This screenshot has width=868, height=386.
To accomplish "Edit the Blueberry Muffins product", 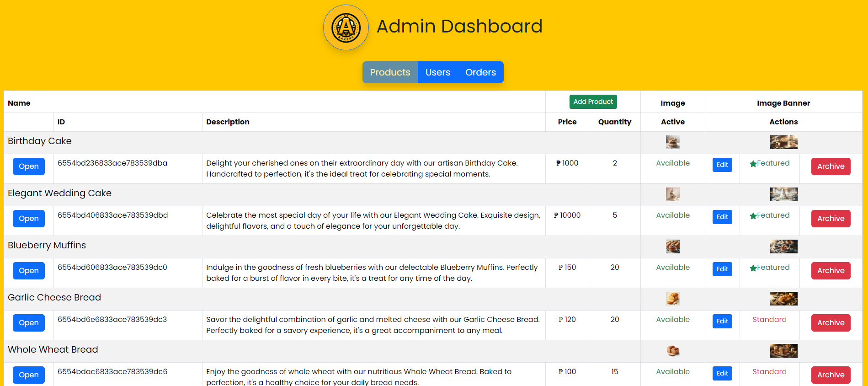I will click(722, 269).
